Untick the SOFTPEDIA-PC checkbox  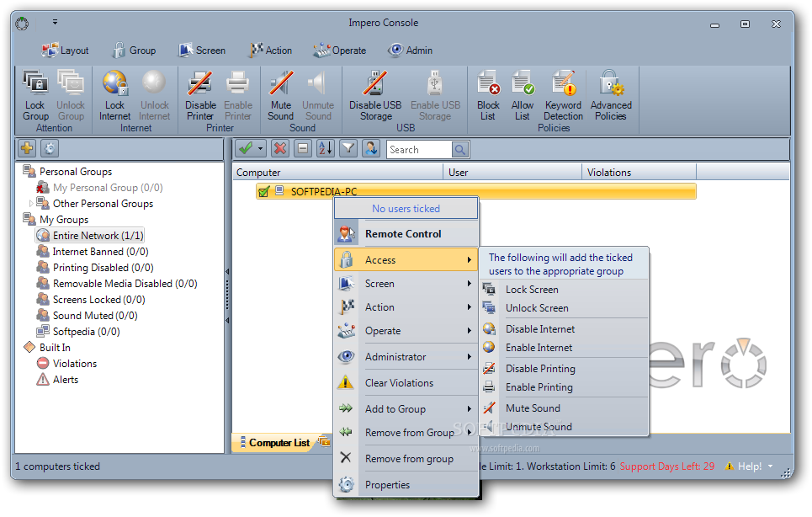tap(263, 192)
